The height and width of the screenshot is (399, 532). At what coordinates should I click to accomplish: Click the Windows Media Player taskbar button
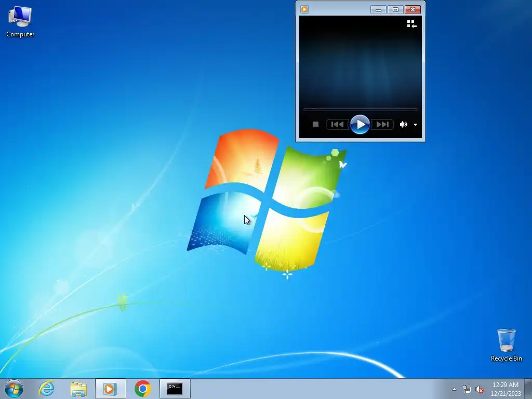(x=110, y=389)
